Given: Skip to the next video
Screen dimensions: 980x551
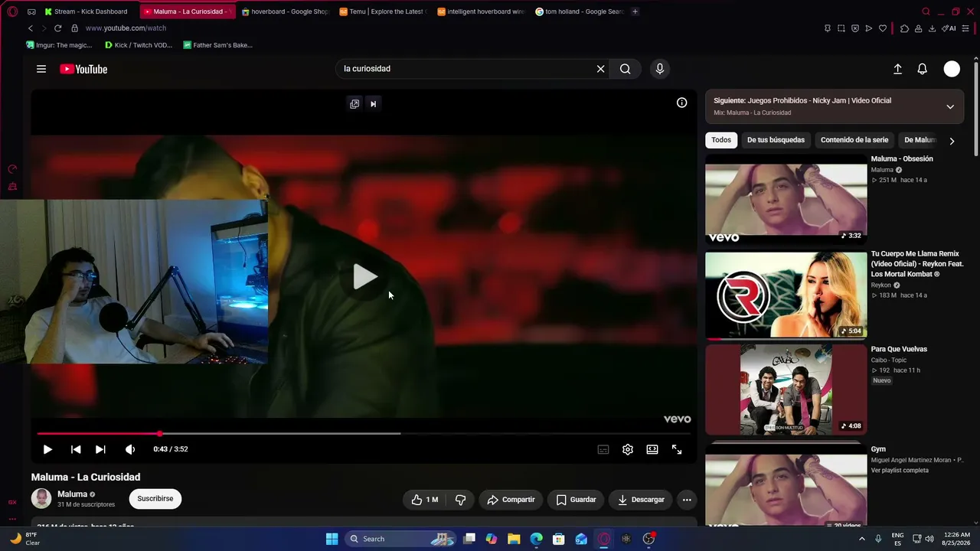Looking at the screenshot, I should point(100,449).
